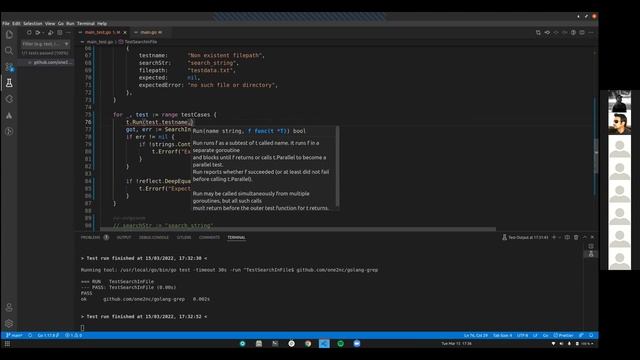Image resolution: width=640 pixels, height=360 pixels.
Task: Open the Source Control view
Action: pos(9,67)
